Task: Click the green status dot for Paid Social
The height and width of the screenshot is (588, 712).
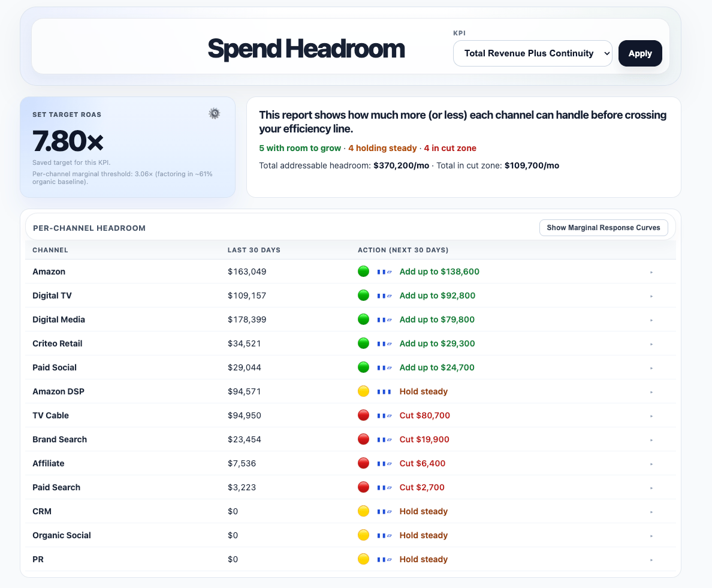Action: [x=363, y=367]
